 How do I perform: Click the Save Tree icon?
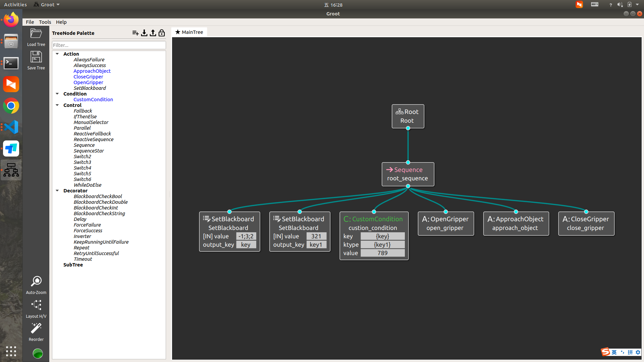pyautogui.click(x=36, y=57)
